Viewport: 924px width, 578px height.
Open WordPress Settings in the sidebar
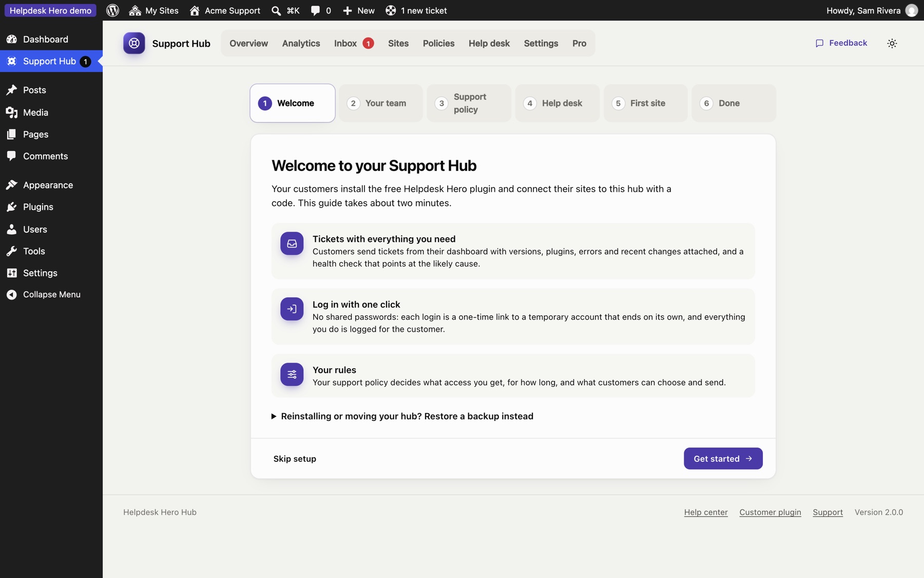pyautogui.click(x=51, y=273)
